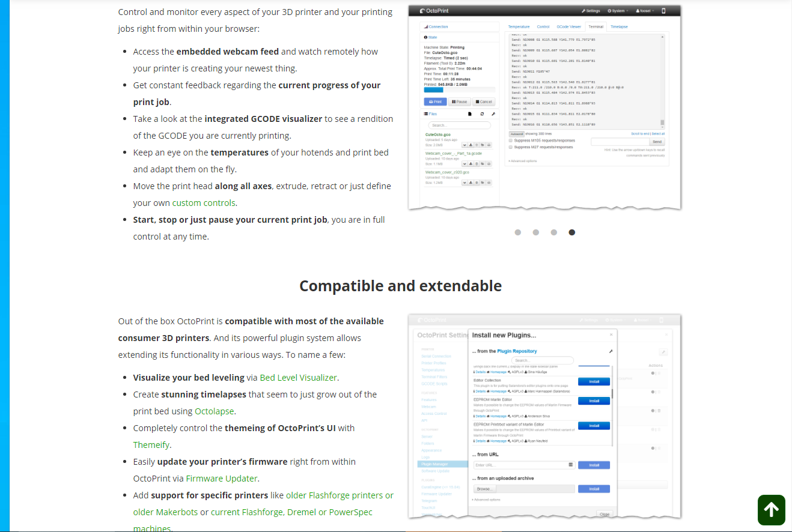Tick the Suppress M27 requests/responses checkbox
This screenshot has width=792, height=532.
511,147
